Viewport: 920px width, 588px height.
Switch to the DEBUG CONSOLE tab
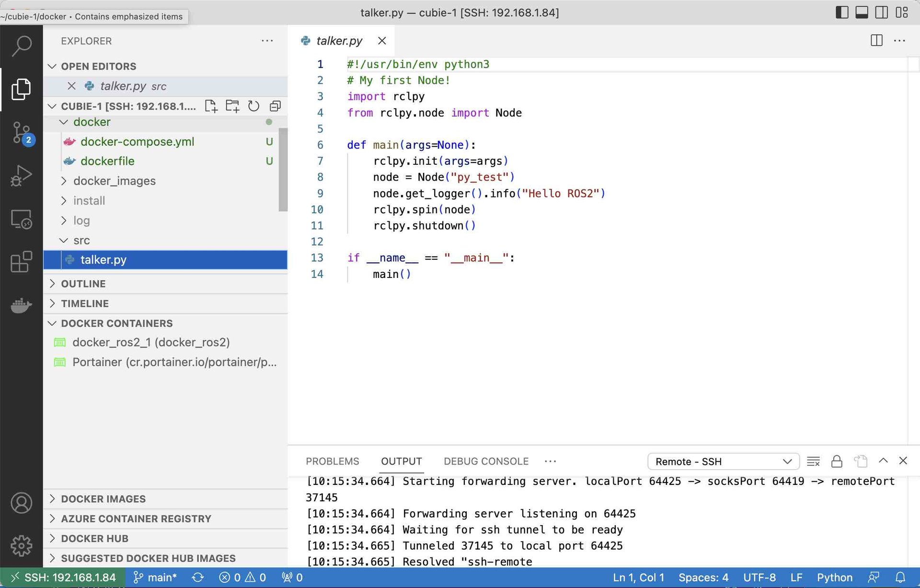pyautogui.click(x=486, y=461)
